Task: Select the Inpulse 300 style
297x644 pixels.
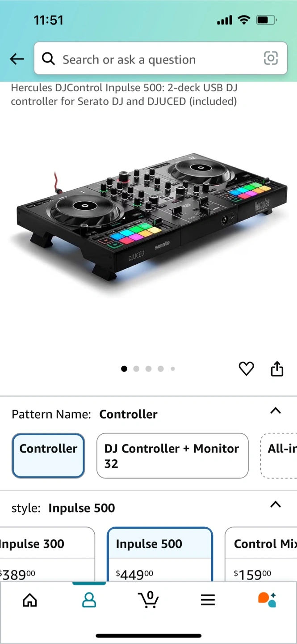Action: pos(47,555)
